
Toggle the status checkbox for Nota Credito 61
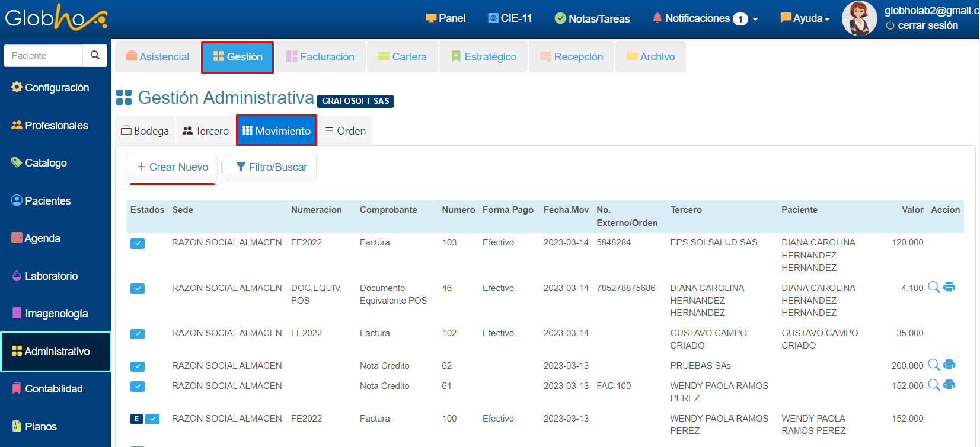(x=138, y=387)
